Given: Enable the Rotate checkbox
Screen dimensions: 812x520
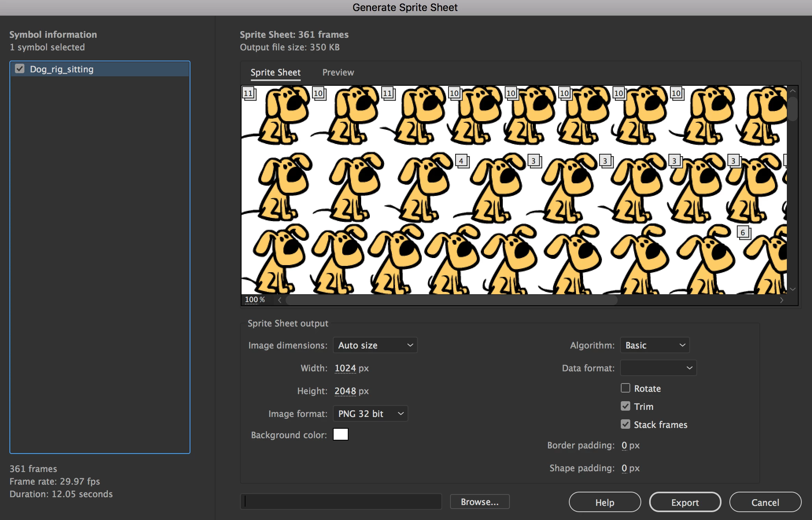Looking at the screenshot, I should coord(625,388).
